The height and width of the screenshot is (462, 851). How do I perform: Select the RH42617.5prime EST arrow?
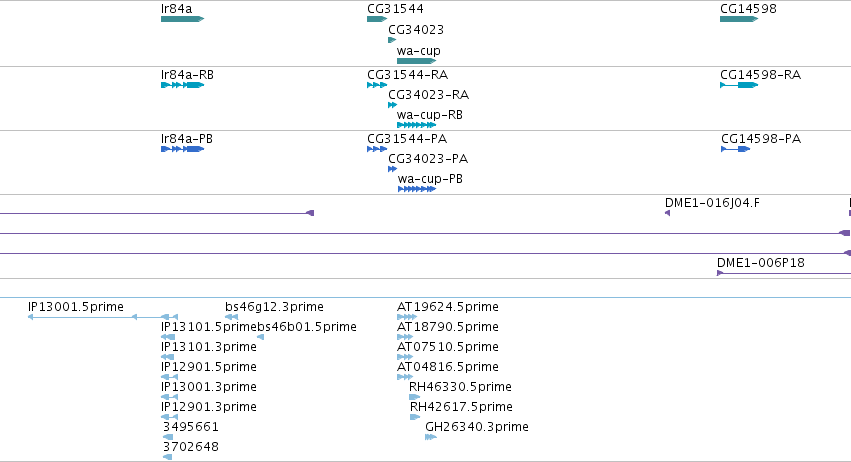pos(415,417)
